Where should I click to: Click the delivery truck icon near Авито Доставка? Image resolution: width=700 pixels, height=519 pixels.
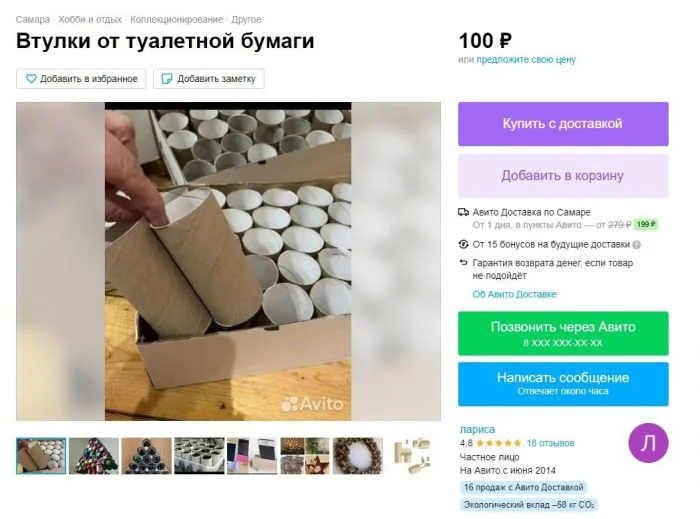(463, 212)
